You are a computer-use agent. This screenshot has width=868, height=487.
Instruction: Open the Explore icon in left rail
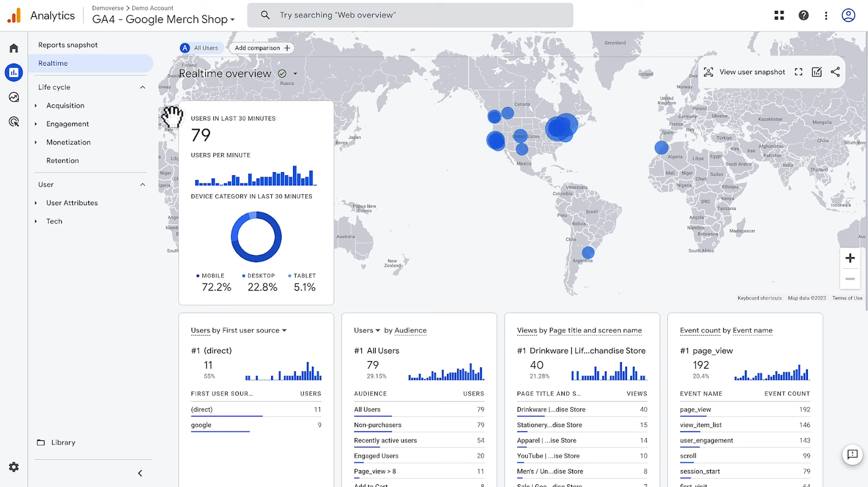tap(14, 97)
